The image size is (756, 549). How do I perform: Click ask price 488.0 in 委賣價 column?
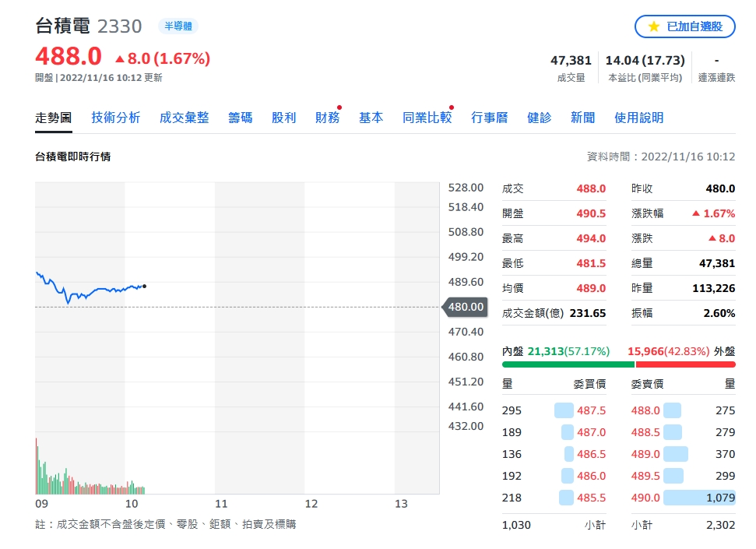645,410
